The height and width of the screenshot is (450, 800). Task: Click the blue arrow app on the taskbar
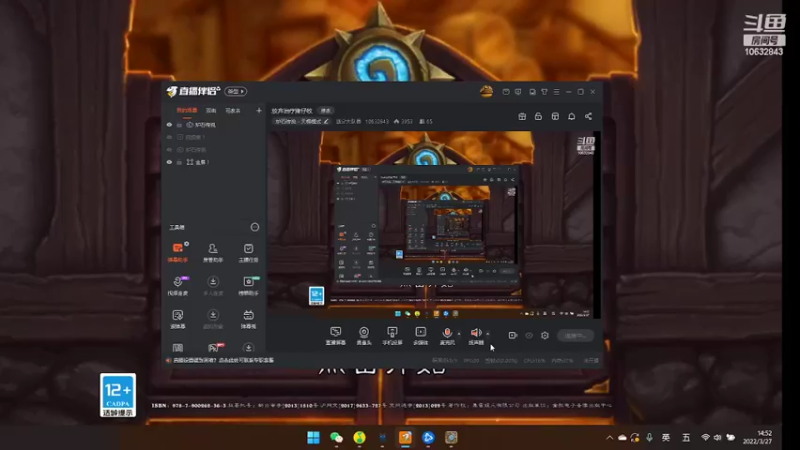click(428, 437)
